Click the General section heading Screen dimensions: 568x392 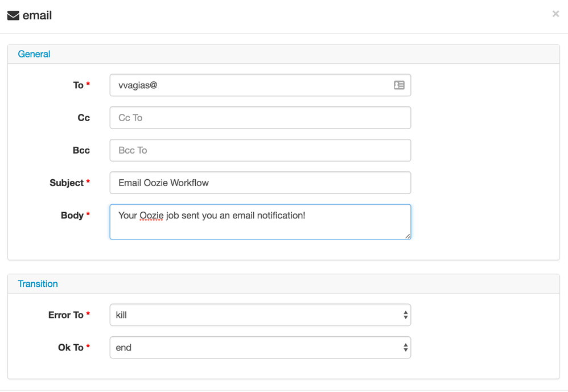34,54
